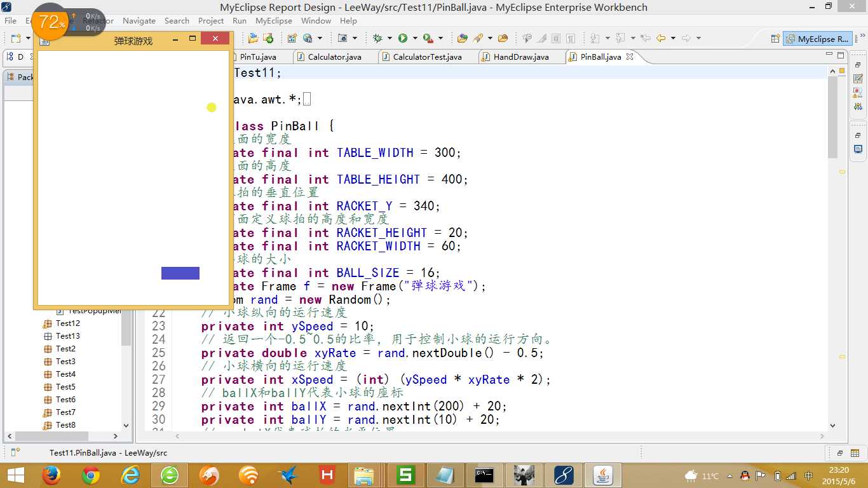Screen dimensions: 868x488
Task: Close the PinBall.java editor tab
Action: point(630,57)
